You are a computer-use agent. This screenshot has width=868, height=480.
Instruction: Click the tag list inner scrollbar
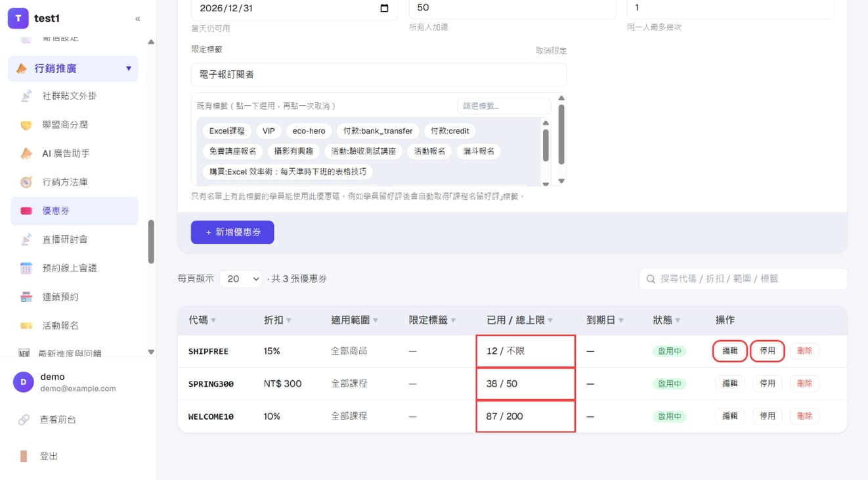point(546,144)
